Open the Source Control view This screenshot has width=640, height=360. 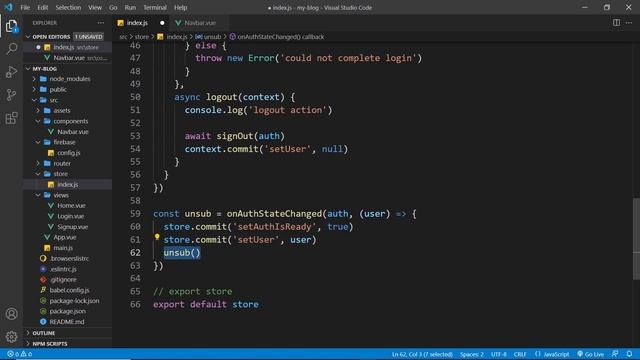pyautogui.click(x=11, y=95)
